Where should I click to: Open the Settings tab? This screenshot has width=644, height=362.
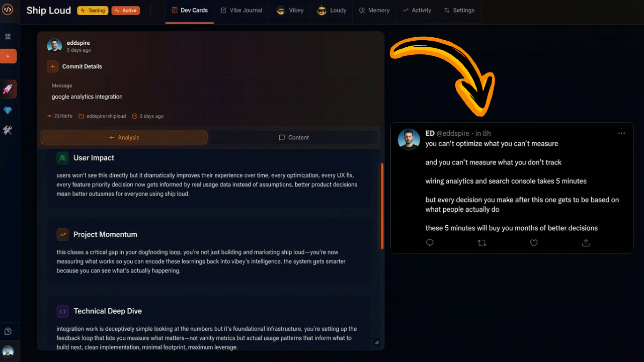coord(459,10)
